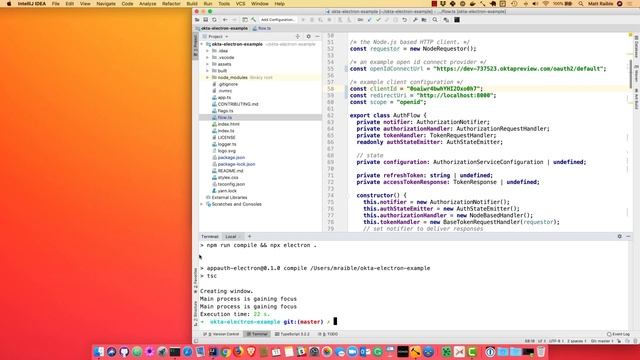Open Finder from the Dock
640x360 pixels.
(99, 351)
